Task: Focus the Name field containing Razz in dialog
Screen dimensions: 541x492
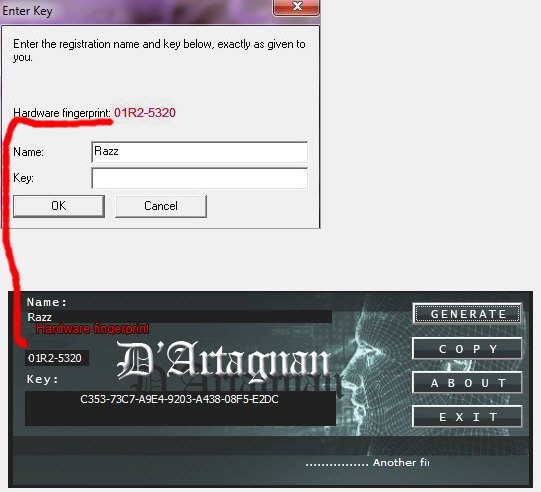Action: coord(199,152)
